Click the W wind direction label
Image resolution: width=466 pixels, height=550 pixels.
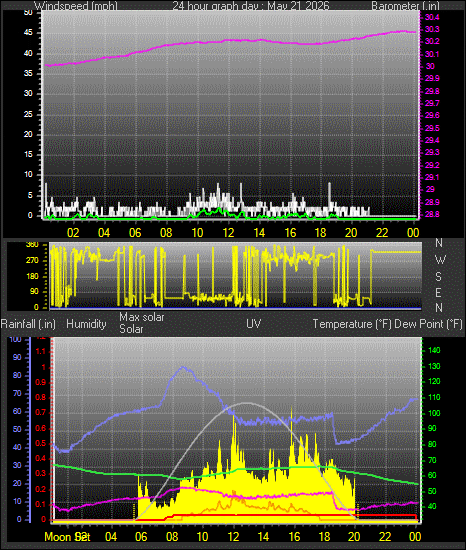(x=440, y=260)
